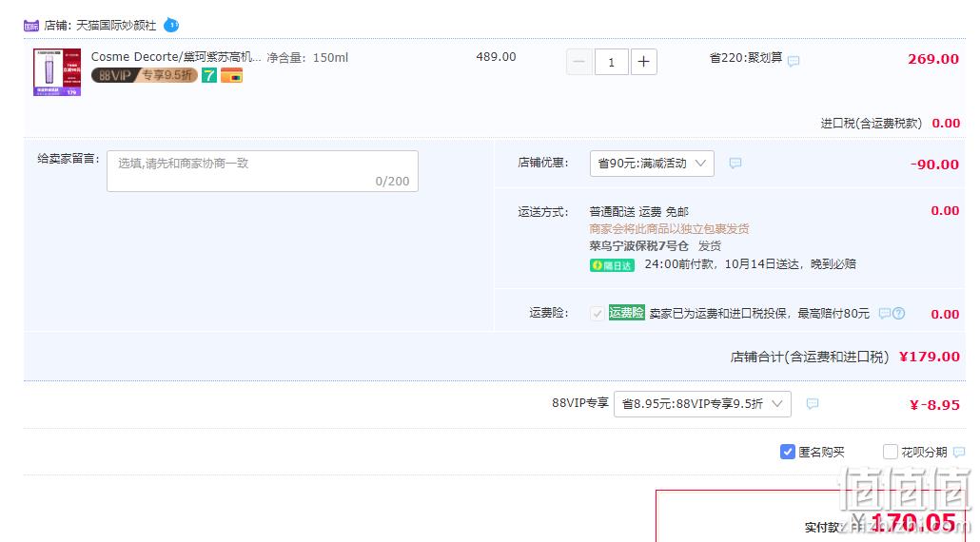The image size is (980, 542).
Task: Click the -90.00 store discount amount
Action: [x=934, y=165]
